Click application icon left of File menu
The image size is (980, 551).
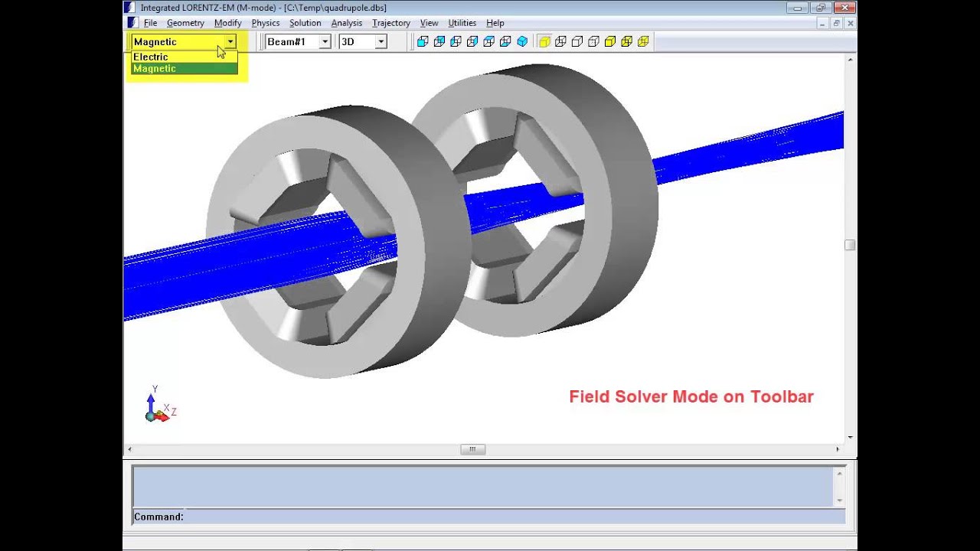pos(132,23)
